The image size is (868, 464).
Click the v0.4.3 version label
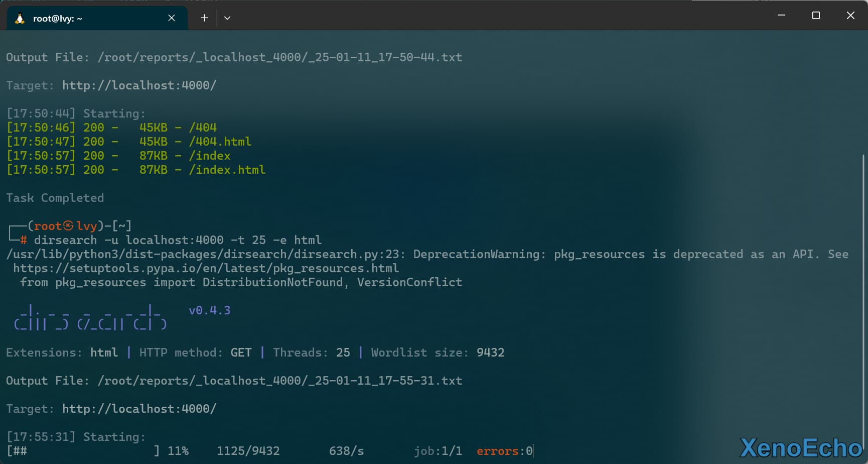tap(209, 310)
